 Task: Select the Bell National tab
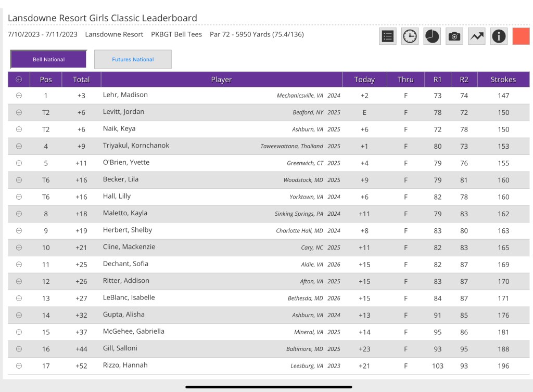pyautogui.click(x=48, y=60)
